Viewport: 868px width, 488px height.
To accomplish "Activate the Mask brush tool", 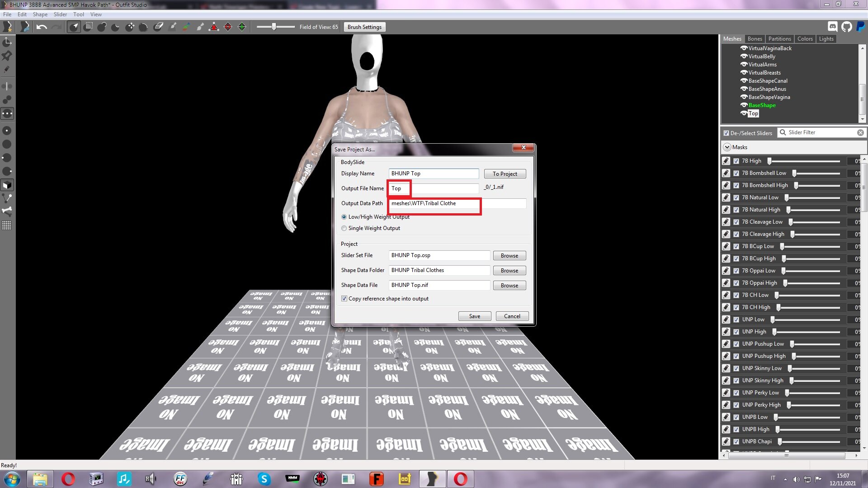I will [x=89, y=27].
